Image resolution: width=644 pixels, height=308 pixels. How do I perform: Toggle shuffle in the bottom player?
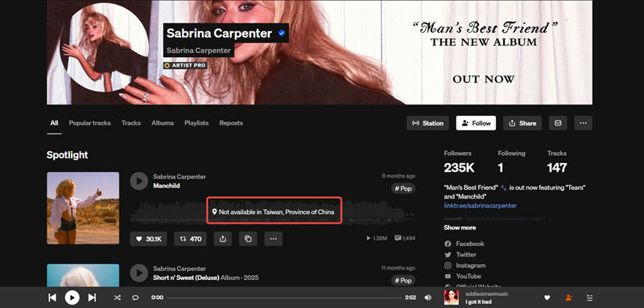[117, 298]
